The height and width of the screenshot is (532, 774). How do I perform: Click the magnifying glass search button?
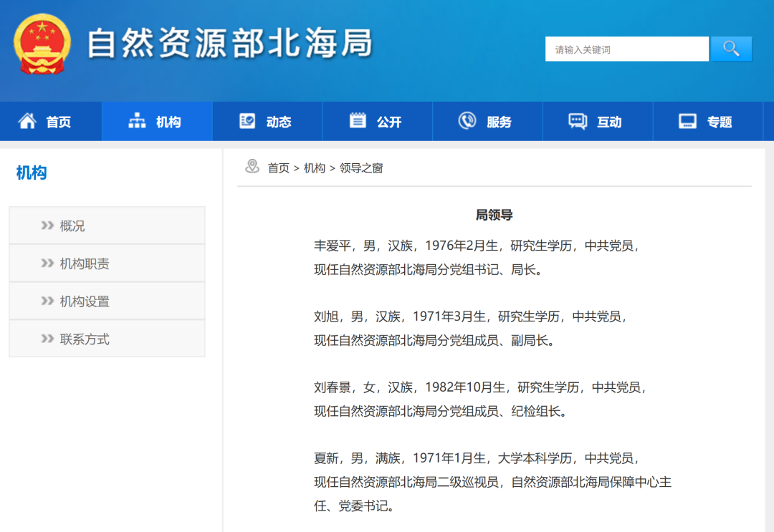pos(730,49)
